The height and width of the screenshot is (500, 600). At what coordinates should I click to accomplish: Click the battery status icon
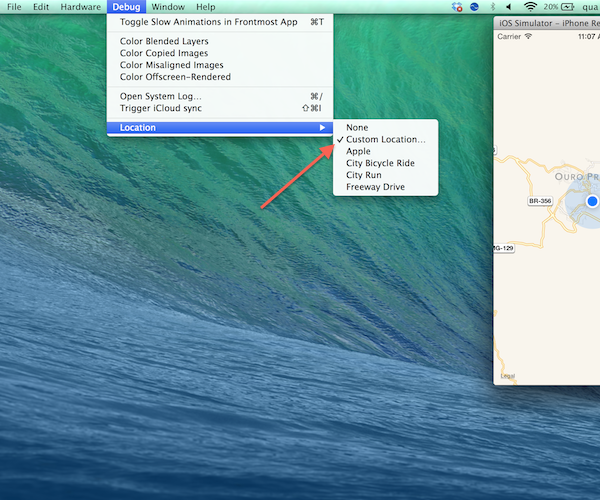click(x=567, y=7)
